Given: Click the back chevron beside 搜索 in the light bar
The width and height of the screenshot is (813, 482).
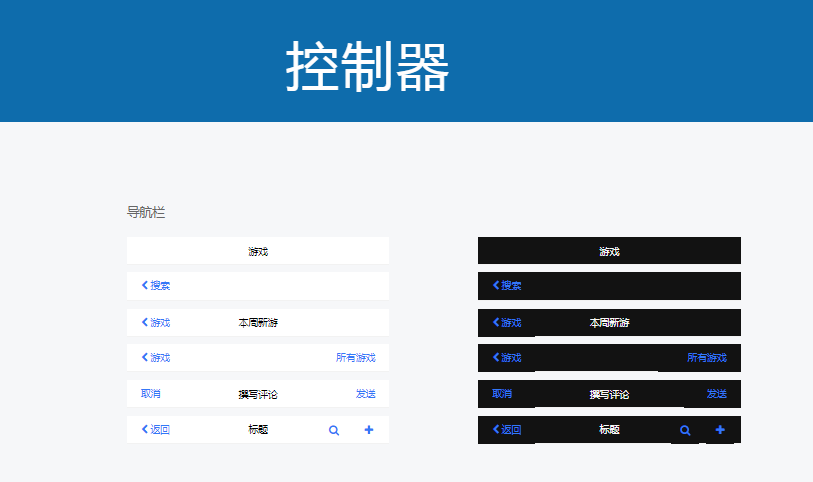Looking at the screenshot, I should point(145,285).
